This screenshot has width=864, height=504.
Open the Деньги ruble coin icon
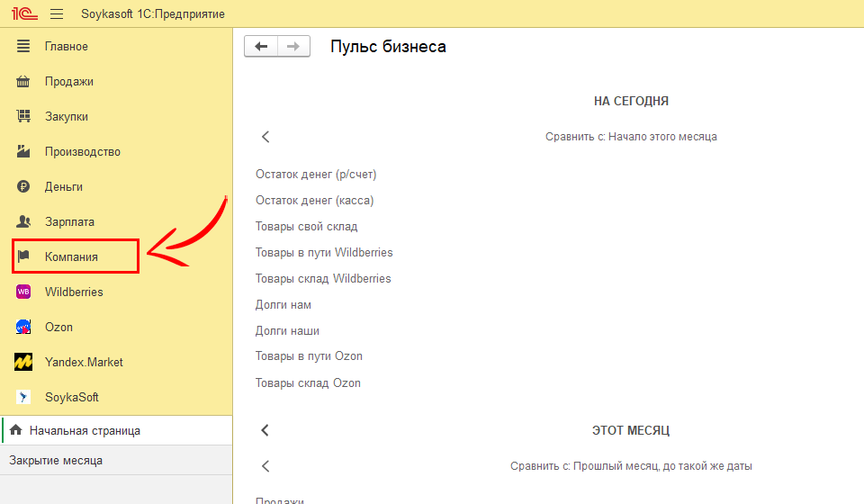pyautogui.click(x=24, y=187)
